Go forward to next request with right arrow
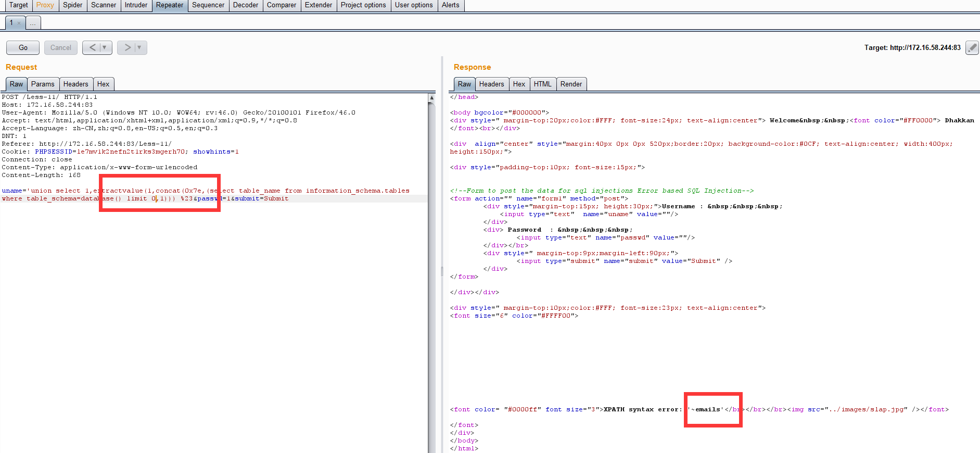 coord(128,47)
